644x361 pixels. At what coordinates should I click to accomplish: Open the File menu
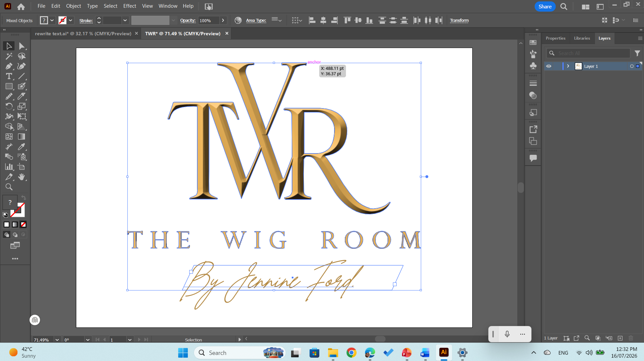click(41, 6)
